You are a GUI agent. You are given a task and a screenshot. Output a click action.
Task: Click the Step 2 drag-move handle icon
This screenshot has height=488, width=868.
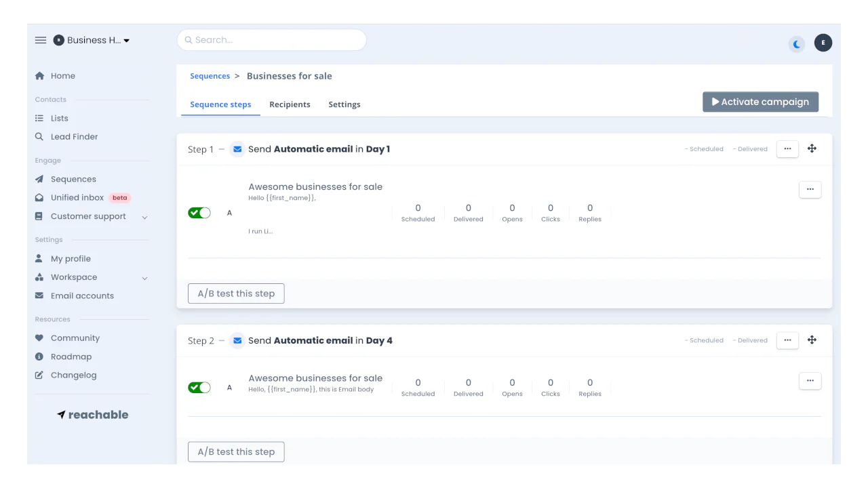click(x=812, y=340)
